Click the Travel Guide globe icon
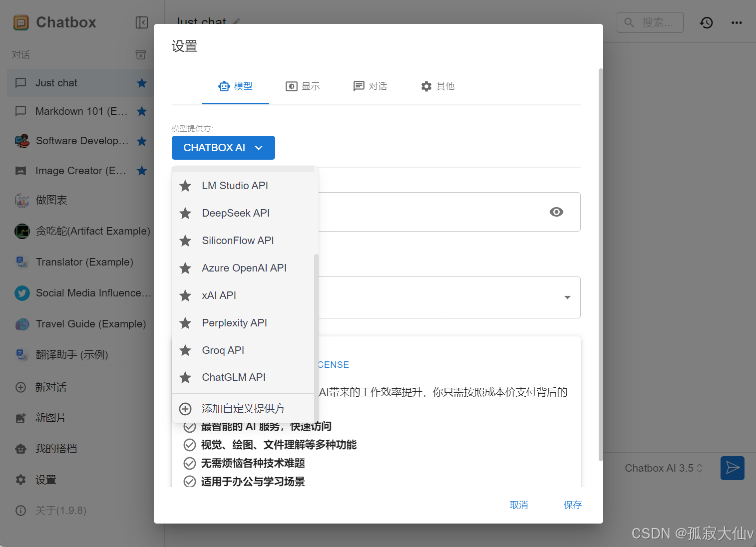The width and height of the screenshot is (756, 547). point(22,324)
